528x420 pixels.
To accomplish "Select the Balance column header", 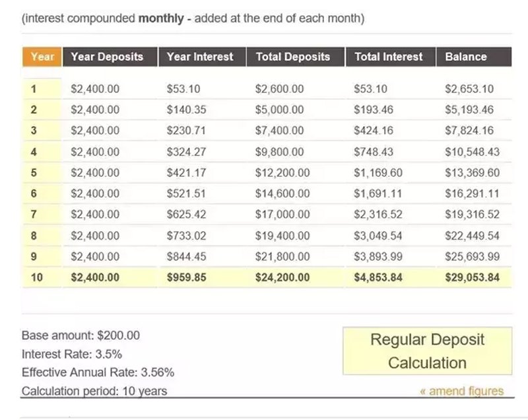I will click(466, 57).
